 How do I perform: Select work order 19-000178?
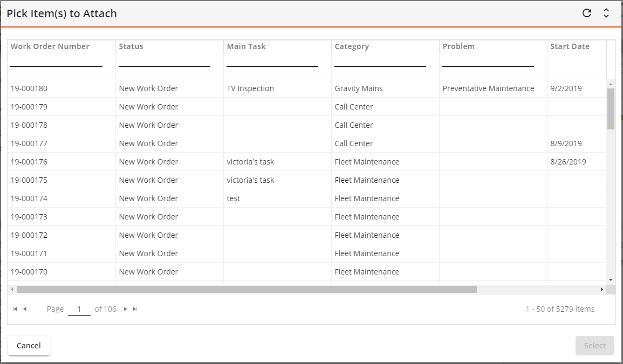point(29,125)
